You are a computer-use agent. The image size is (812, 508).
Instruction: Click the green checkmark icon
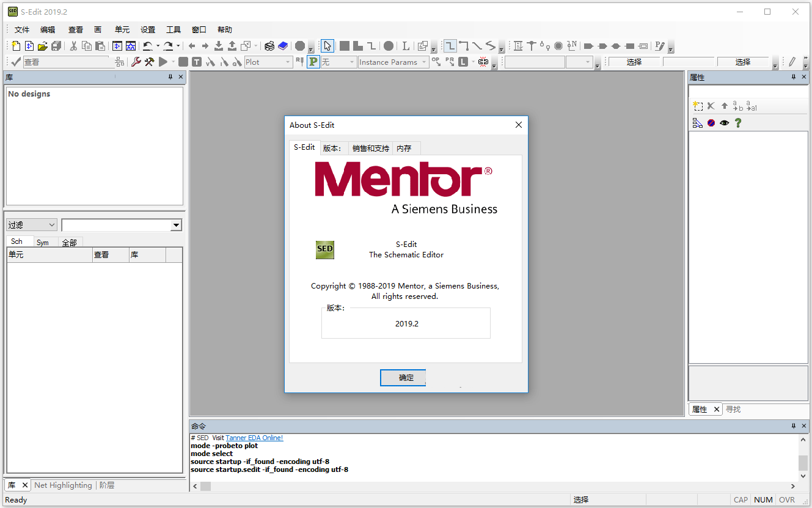16,62
